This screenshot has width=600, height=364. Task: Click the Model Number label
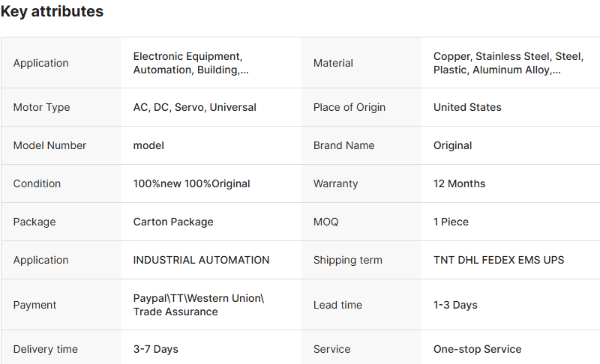coord(49,145)
